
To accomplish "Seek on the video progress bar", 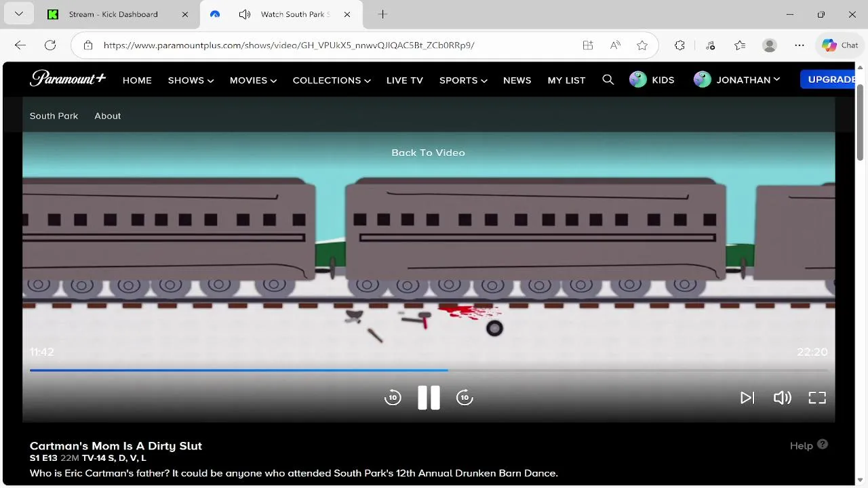I will click(429, 370).
